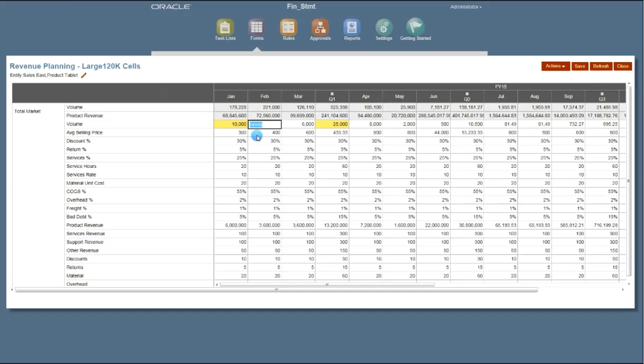644x364 pixels.
Task: Select the Jan Volume cell with 10,000
Action: click(x=231, y=124)
